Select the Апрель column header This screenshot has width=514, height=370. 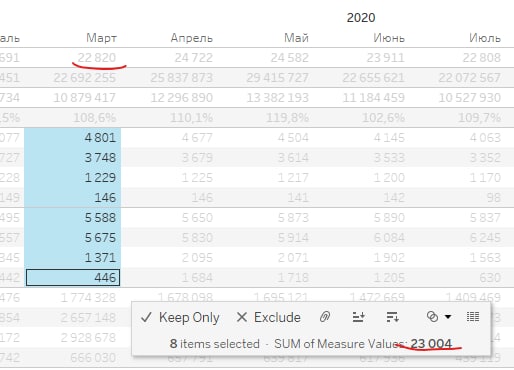tap(192, 38)
